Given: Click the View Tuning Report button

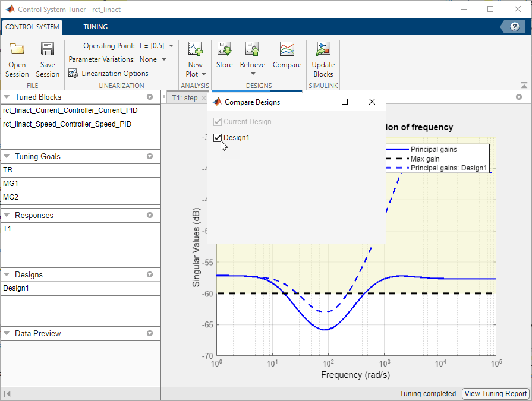Looking at the screenshot, I should [x=495, y=393].
